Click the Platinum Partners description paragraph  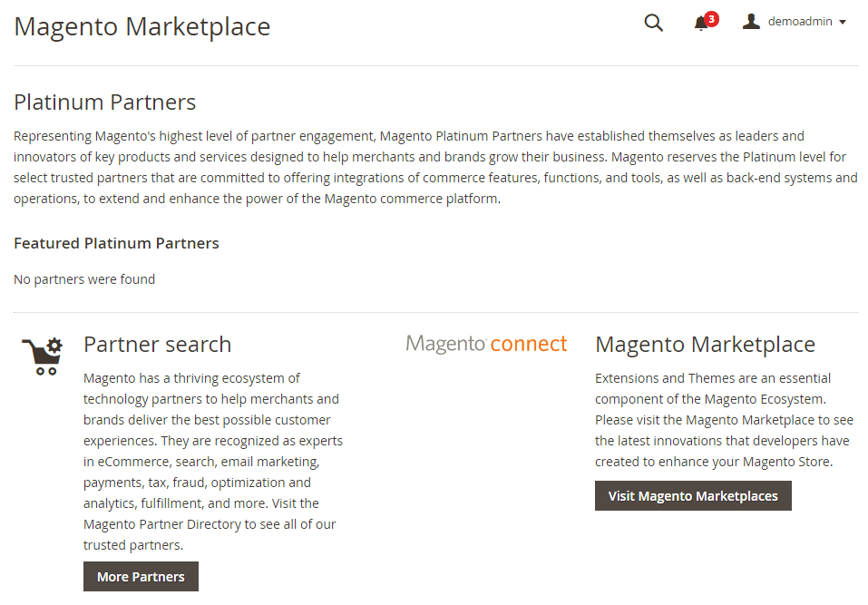(x=435, y=168)
